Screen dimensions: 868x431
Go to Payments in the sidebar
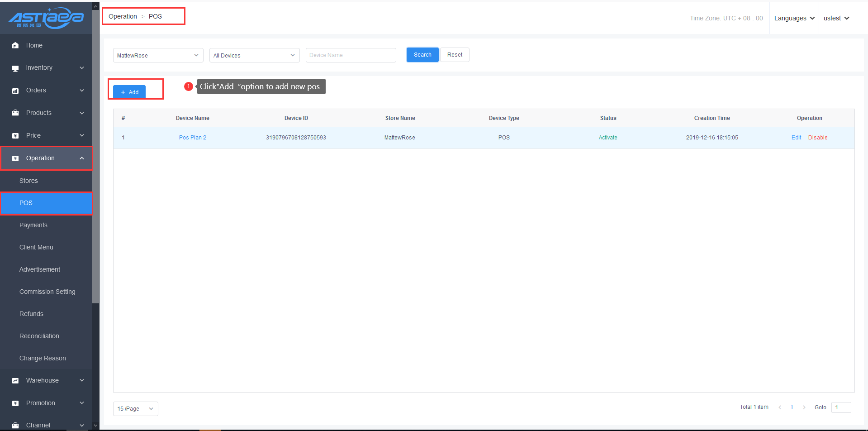coord(33,225)
